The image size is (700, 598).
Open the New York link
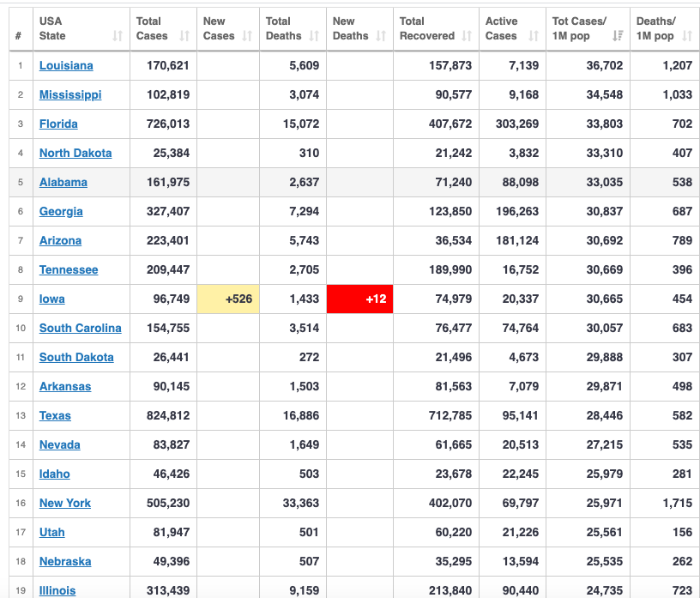[x=64, y=504]
